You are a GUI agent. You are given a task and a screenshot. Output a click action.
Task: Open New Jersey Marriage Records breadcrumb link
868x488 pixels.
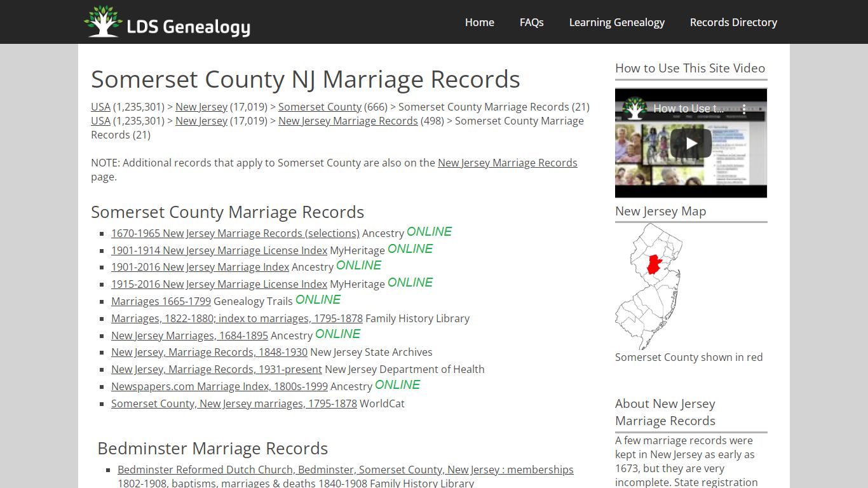348,121
